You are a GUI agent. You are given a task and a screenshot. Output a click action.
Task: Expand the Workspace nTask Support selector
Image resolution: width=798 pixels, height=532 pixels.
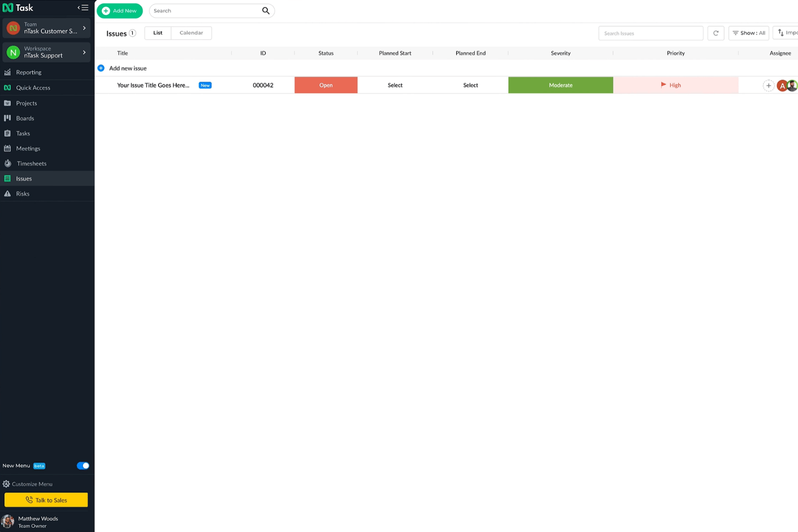pos(46,52)
